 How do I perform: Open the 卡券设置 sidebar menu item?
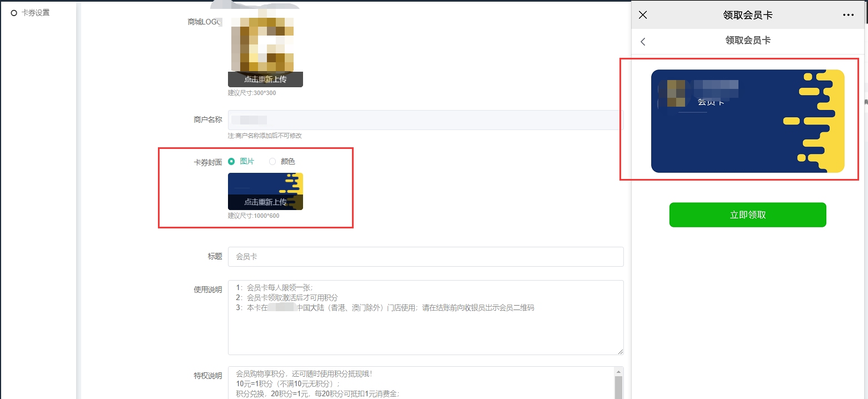coord(35,13)
